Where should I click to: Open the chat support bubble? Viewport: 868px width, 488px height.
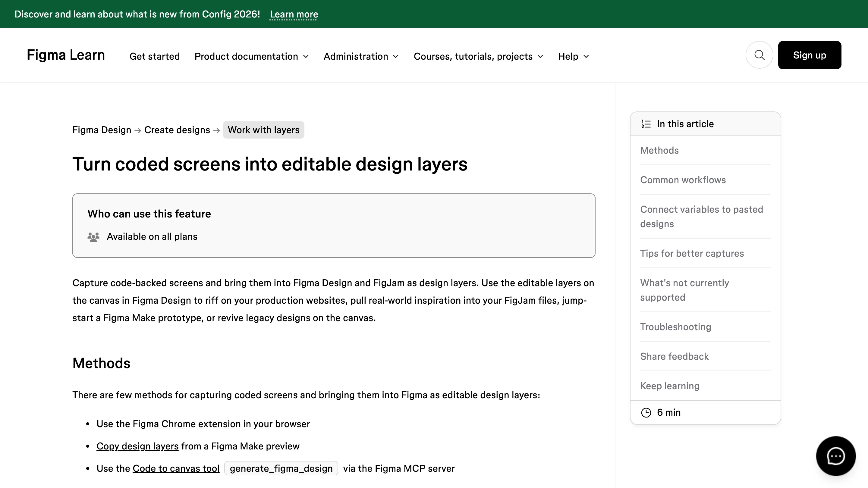coord(836,456)
